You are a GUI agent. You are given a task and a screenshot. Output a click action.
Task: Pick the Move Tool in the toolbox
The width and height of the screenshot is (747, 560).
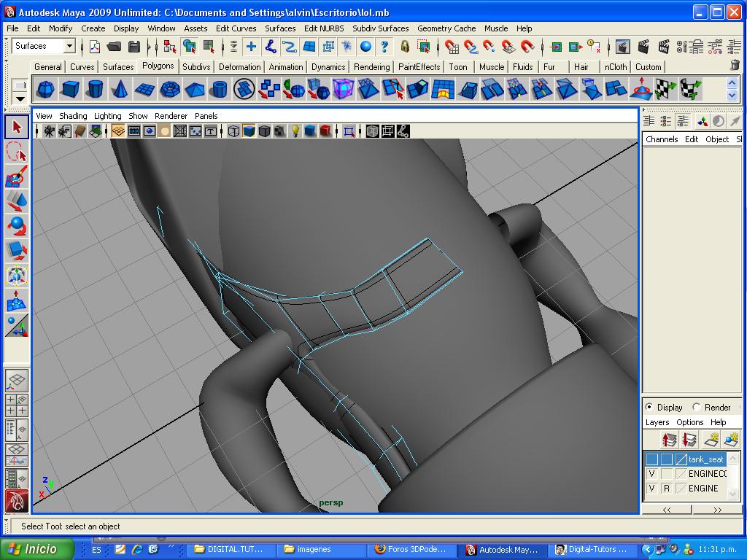[x=17, y=201]
